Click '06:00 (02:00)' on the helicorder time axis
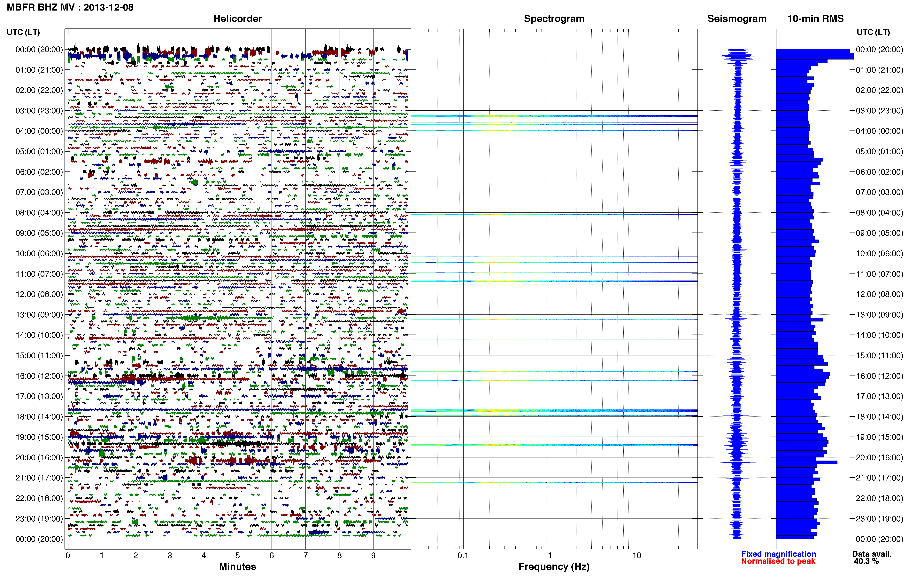924x578 pixels. 39,172
